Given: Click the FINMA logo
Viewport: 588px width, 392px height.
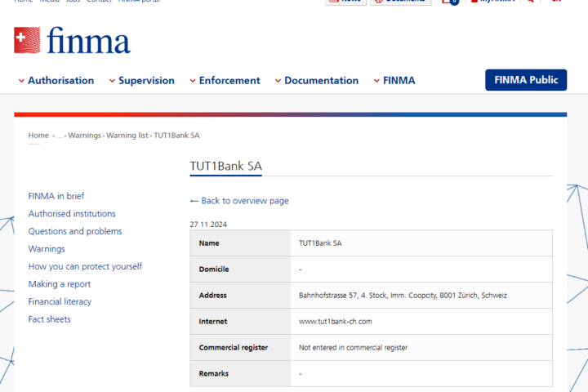Looking at the screenshot, I should (x=72, y=40).
